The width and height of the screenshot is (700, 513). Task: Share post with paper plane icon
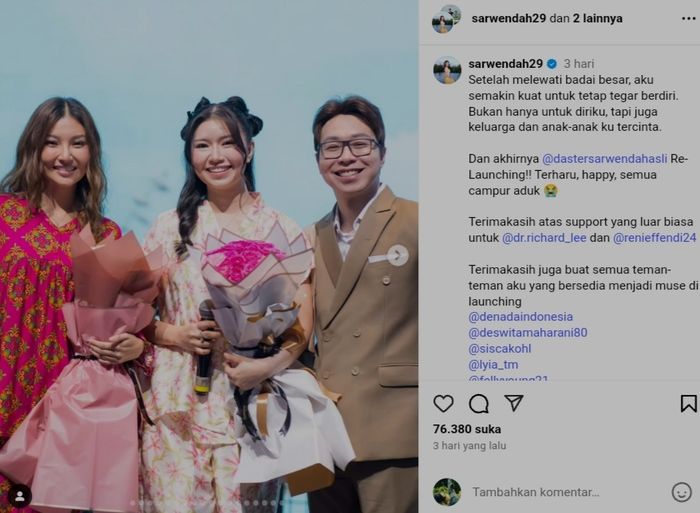point(514,403)
